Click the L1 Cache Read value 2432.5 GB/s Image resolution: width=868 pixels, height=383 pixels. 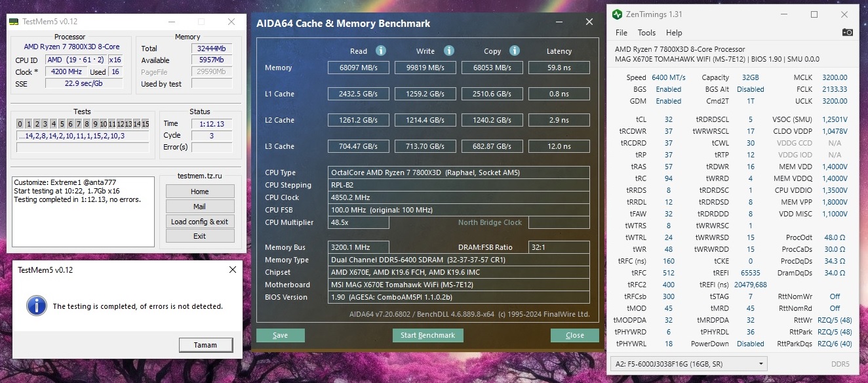click(x=359, y=94)
